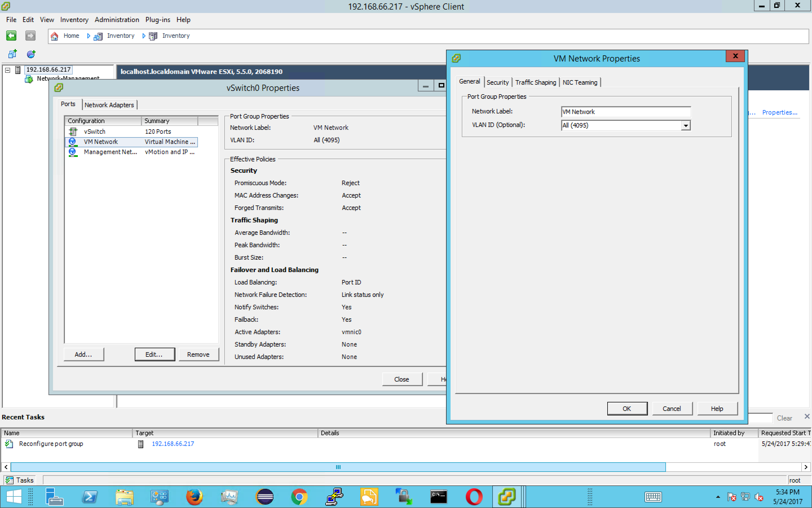The height and width of the screenshot is (508, 812).
Task: Click the green back navigation arrow
Action: [x=11, y=36]
